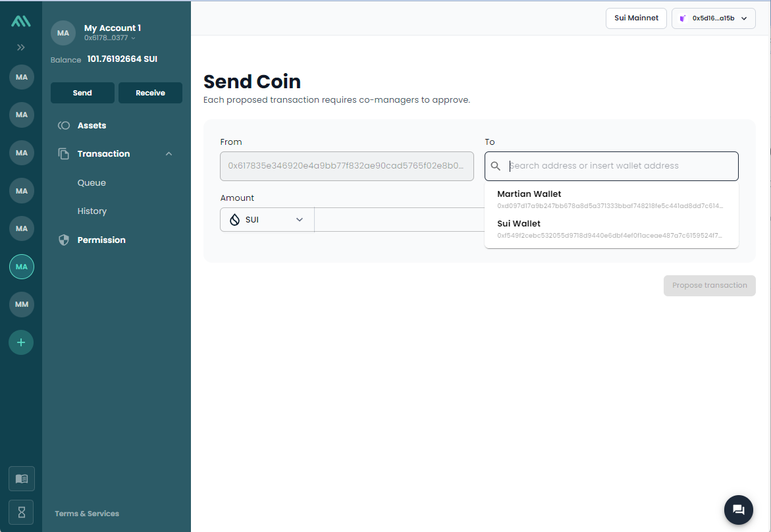Open the SUI coin type dropdown
Viewport: 771px width, 532px height.
point(267,220)
